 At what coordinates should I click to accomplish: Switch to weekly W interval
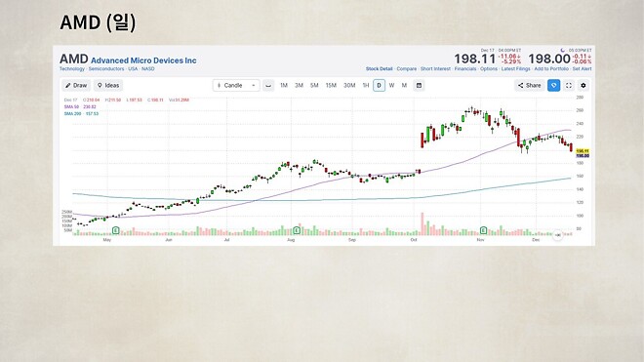(x=392, y=86)
